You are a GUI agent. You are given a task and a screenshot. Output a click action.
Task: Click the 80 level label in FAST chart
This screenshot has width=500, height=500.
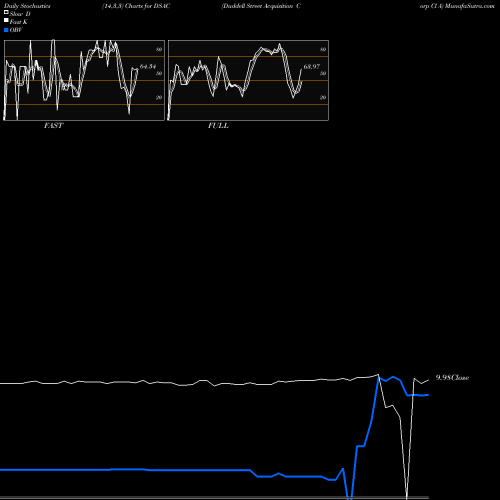[159, 49]
